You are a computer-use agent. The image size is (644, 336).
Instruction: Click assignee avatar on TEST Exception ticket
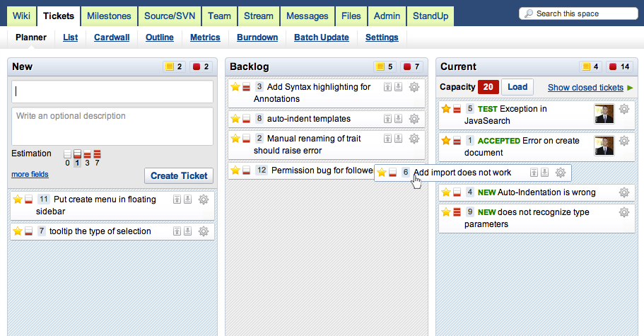pos(604,114)
